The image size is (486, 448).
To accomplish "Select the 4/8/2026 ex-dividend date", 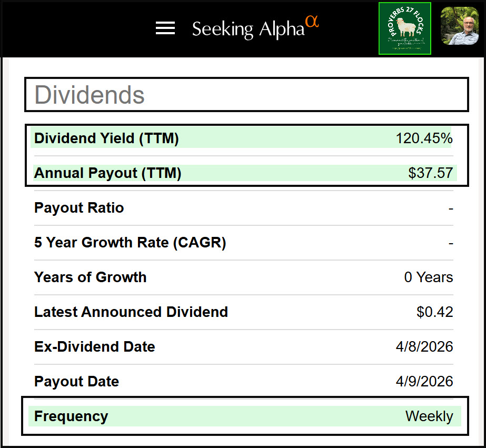I will 425,347.
